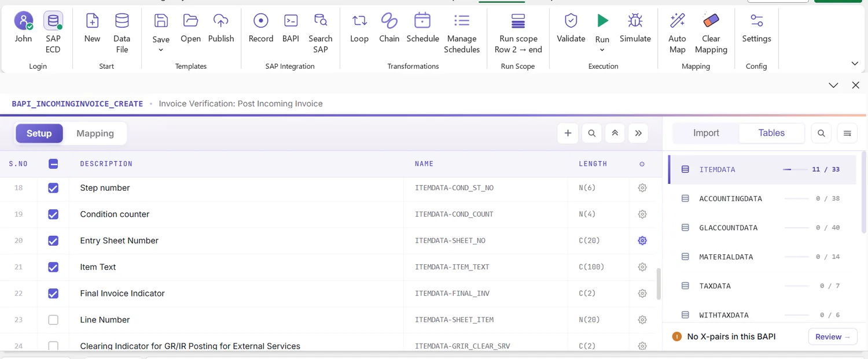This screenshot has width=868, height=359.
Task: Start Record in SAP Integration
Action: [261, 28]
